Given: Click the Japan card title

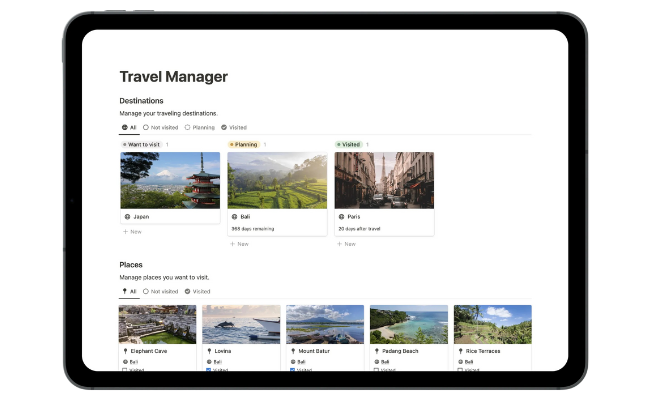Looking at the screenshot, I should click(141, 217).
